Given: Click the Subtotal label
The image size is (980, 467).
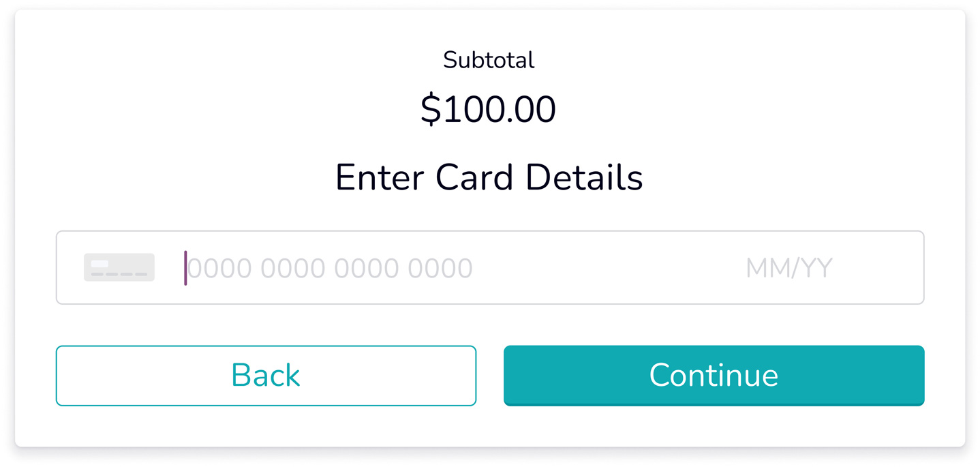Looking at the screenshot, I should pos(489,60).
